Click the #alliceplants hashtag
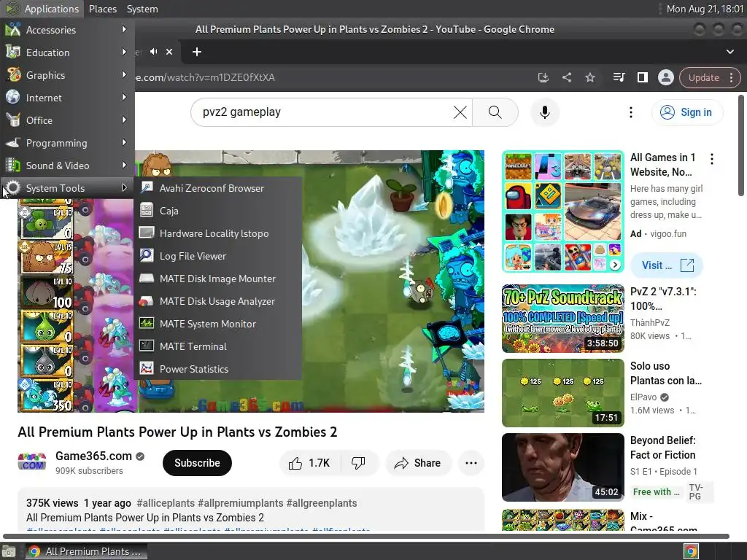The image size is (747, 560). click(x=166, y=503)
